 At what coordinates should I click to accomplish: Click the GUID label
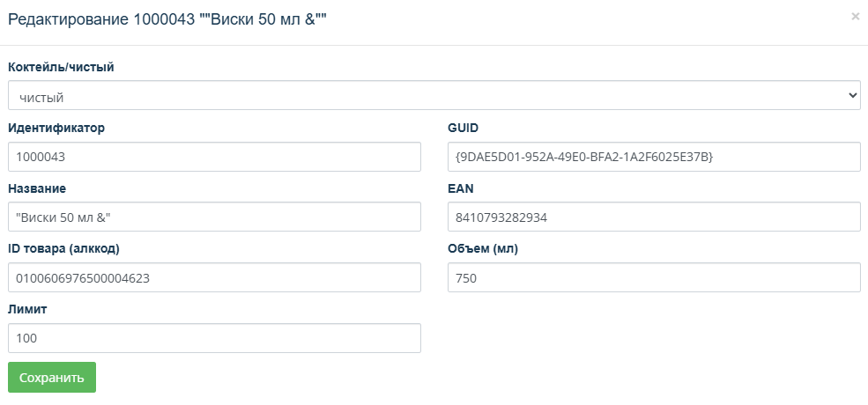464,128
